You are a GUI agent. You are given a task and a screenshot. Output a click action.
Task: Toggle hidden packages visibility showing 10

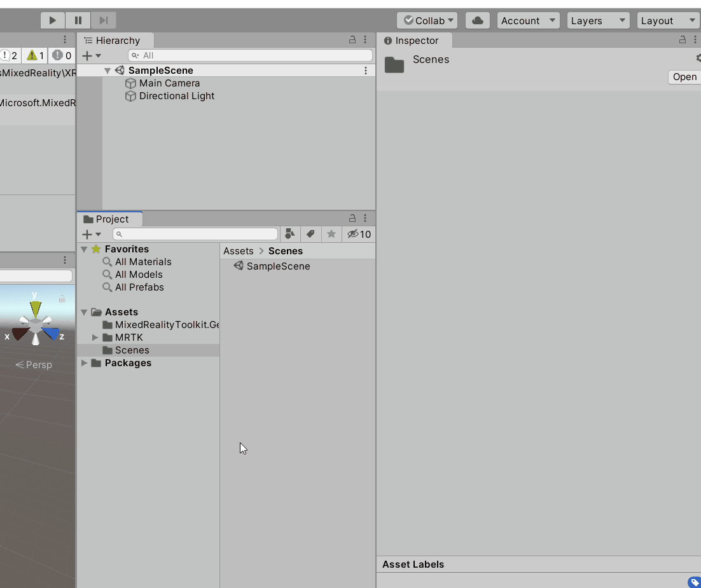point(359,234)
